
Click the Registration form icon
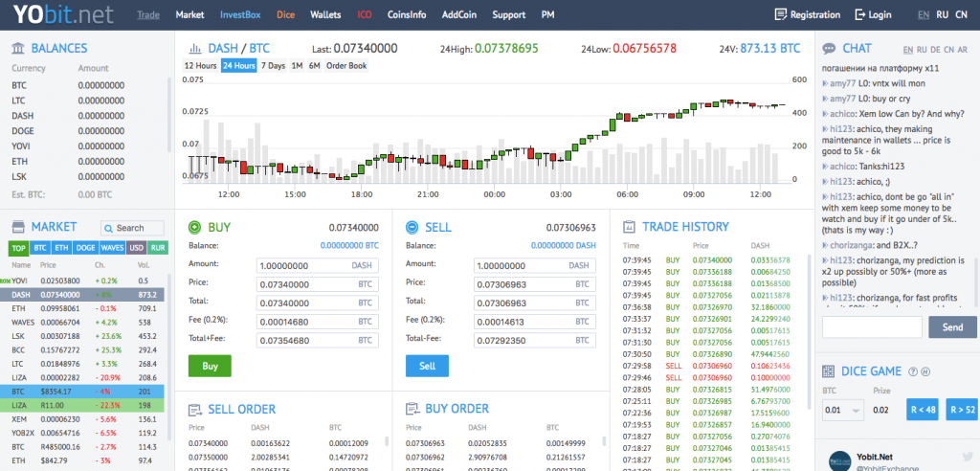pos(781,15)
